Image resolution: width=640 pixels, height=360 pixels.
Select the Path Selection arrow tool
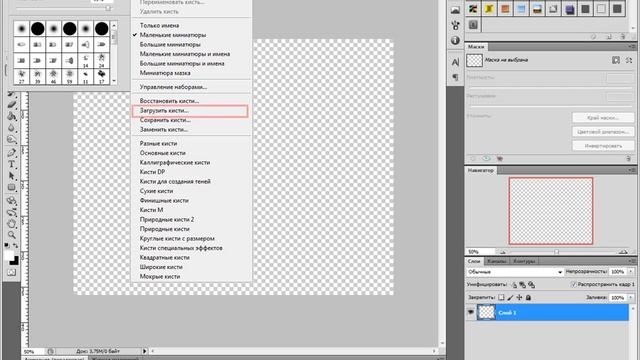click(x=11, y=176)
